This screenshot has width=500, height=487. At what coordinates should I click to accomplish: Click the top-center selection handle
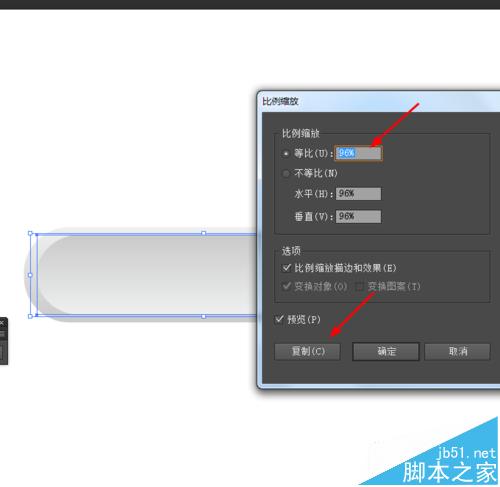[x=204, y=233]
